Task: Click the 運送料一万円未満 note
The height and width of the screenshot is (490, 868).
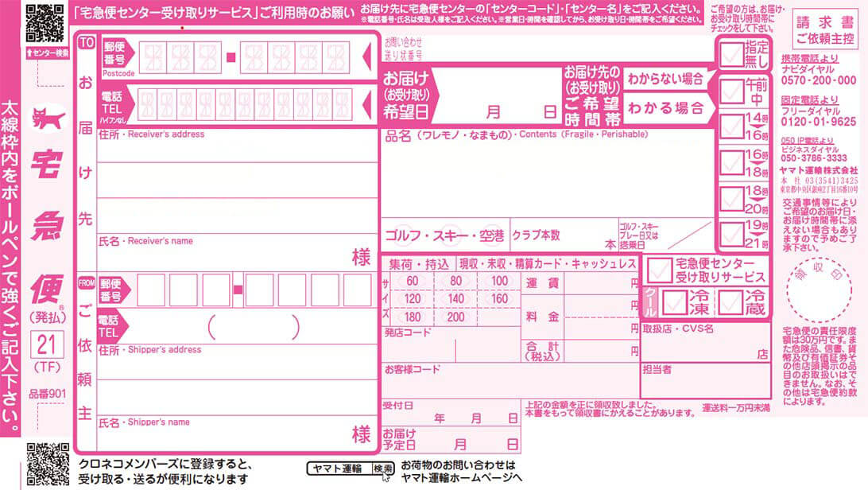Action: coord(736,408)
